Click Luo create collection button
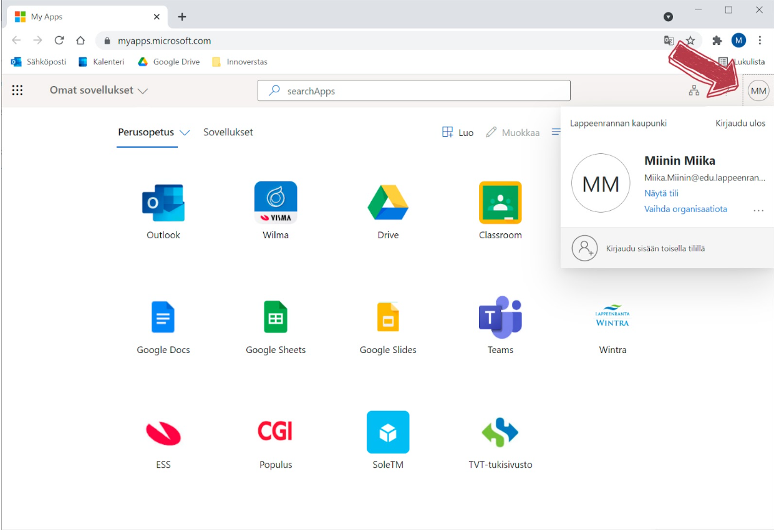 (x=458, y=132)
